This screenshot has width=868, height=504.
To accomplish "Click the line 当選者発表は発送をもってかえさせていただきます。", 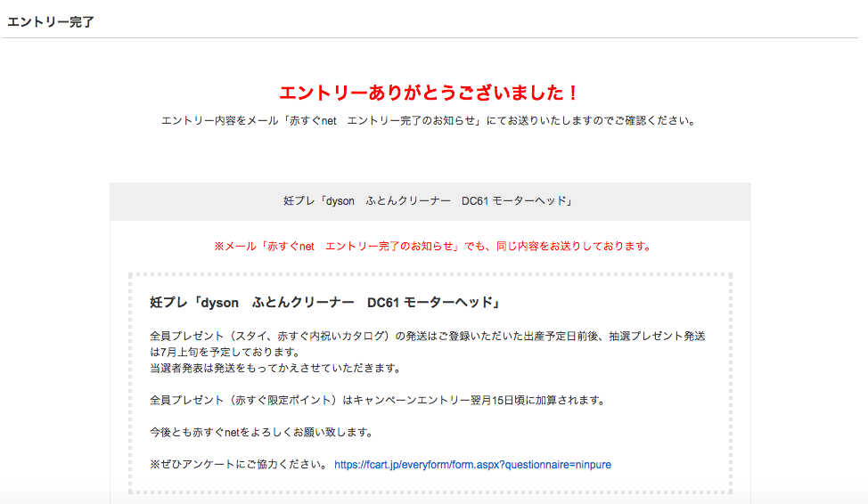I will click(x=275, y=368).
